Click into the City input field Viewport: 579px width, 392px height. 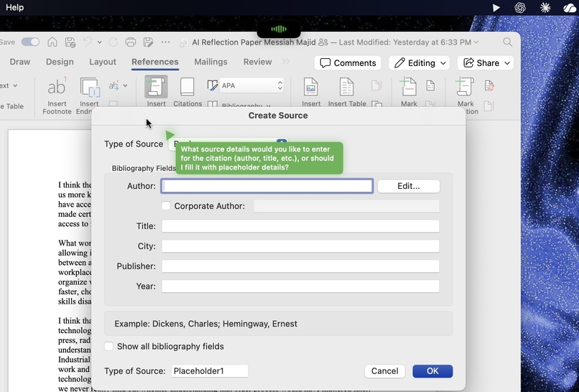(300, 246)
